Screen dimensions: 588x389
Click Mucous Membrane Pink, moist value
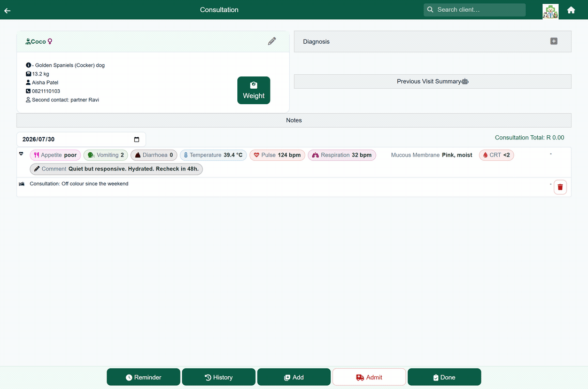tap(457, 155)
